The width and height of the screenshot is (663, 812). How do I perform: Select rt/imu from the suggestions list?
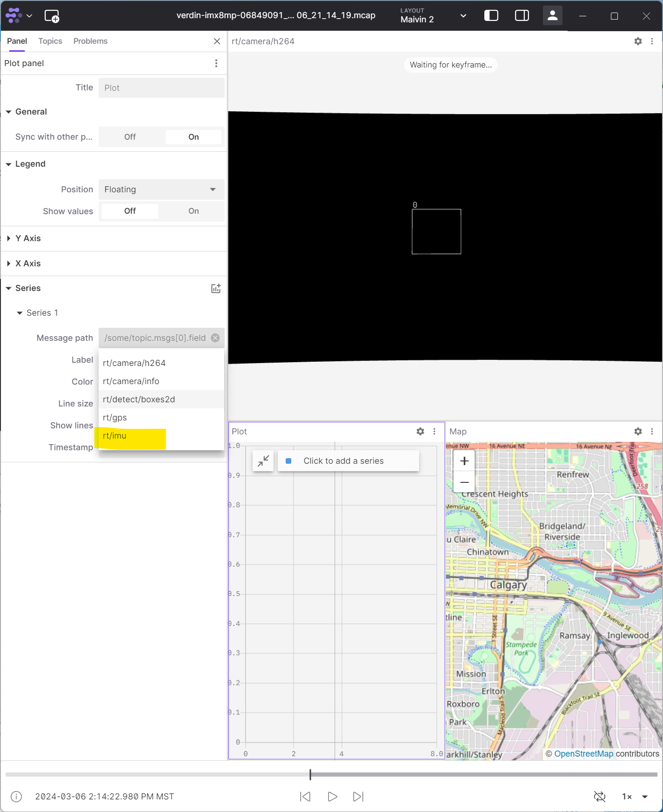[x=114, y=436]
